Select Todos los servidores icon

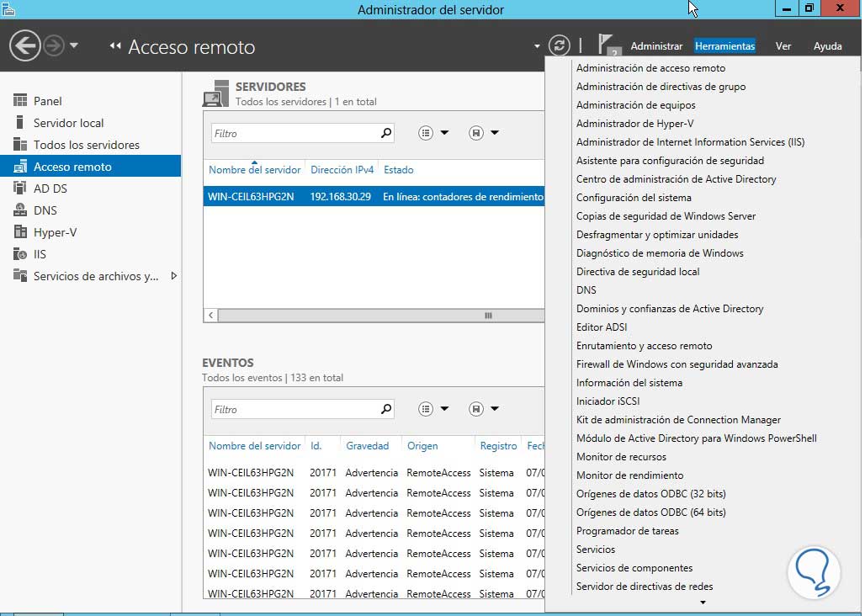(20, 145)
